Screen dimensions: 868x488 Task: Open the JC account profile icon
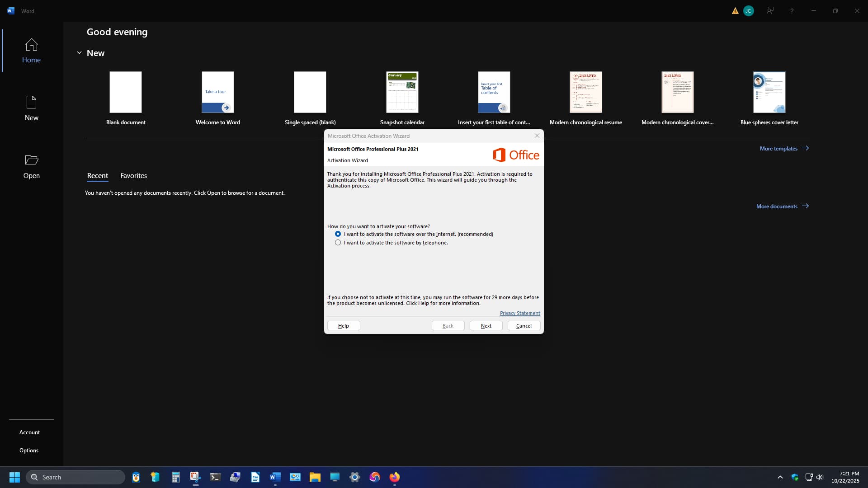pos(749,11)
